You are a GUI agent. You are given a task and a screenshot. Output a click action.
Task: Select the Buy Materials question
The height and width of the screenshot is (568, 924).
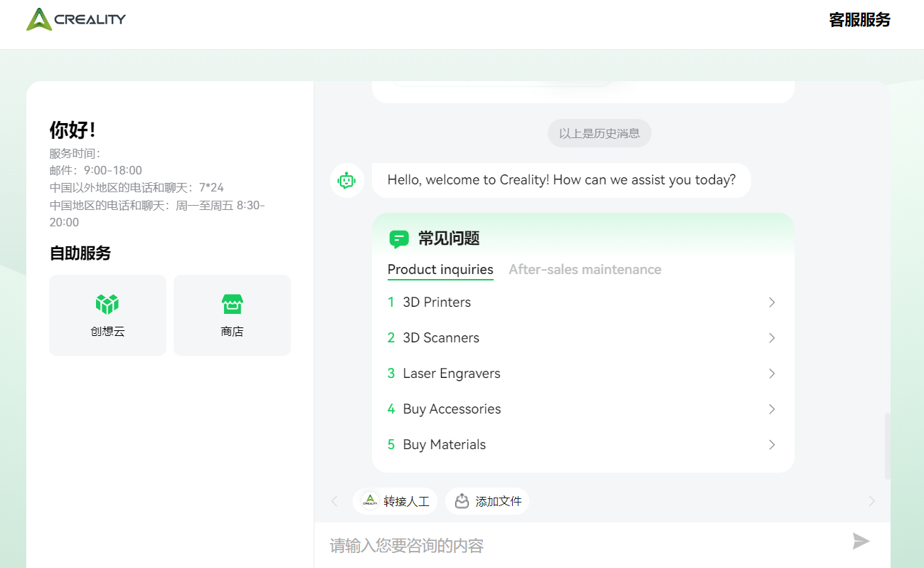pos(583,445)
